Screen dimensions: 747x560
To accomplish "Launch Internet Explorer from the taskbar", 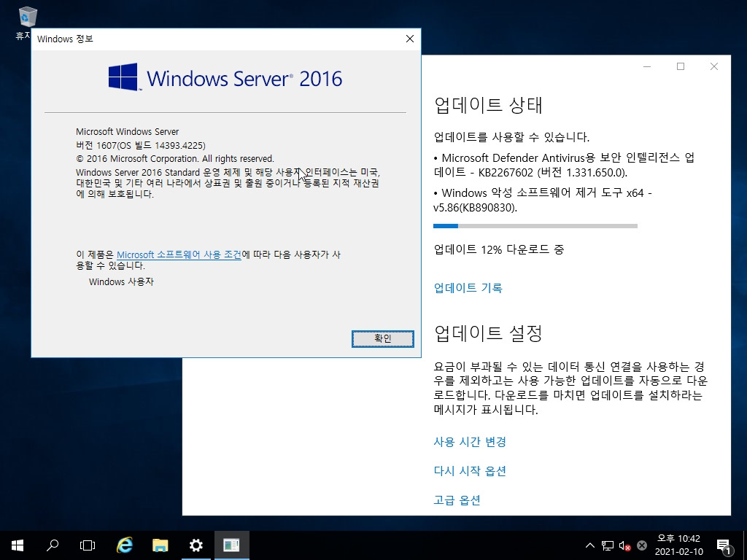I will 124,545.
